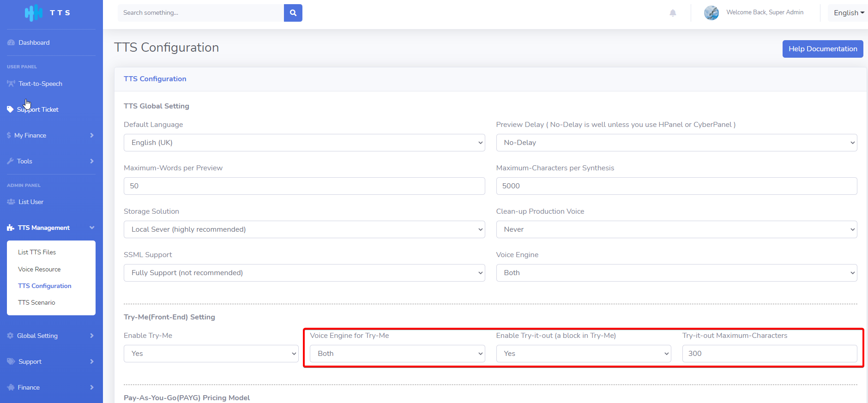The height and width of the screenshot is (403, 868).
Task: Click the My Finance dollar icon
Action: pyautogui.click(x=9, y=135)
